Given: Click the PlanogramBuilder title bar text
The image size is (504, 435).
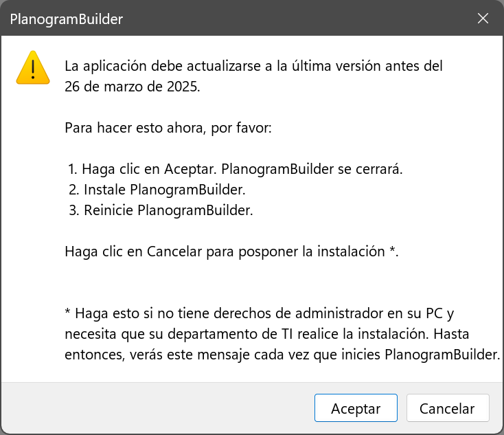Looking at the screenshot, I should (x=67, y=19).
